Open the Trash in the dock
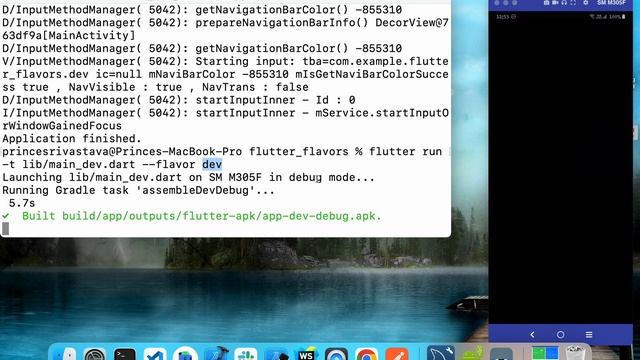The width and height of the screenshot is (640, 360). point(575,353)
